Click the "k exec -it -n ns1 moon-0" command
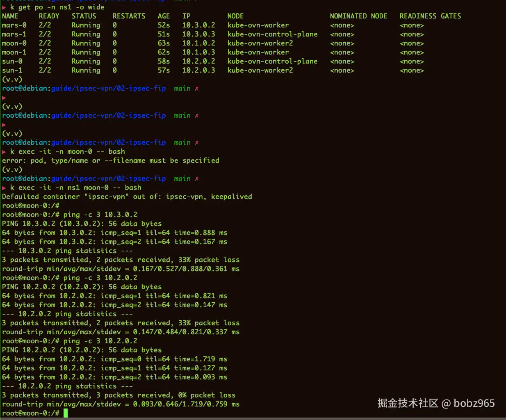Image resolution: width=506 pixels, height=420 pixels. click(x=76, y=187)
